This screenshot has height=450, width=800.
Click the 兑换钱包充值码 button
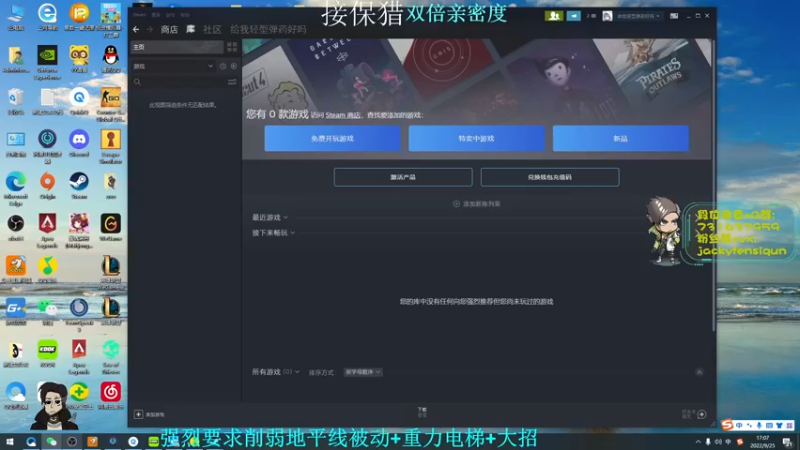coord(550,177)
